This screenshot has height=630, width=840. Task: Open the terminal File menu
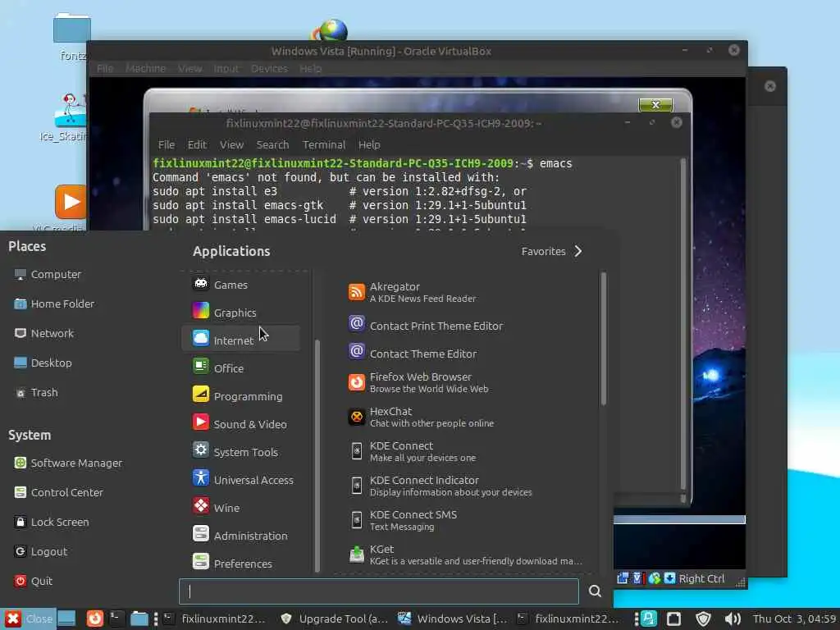(x=166, y=144)
